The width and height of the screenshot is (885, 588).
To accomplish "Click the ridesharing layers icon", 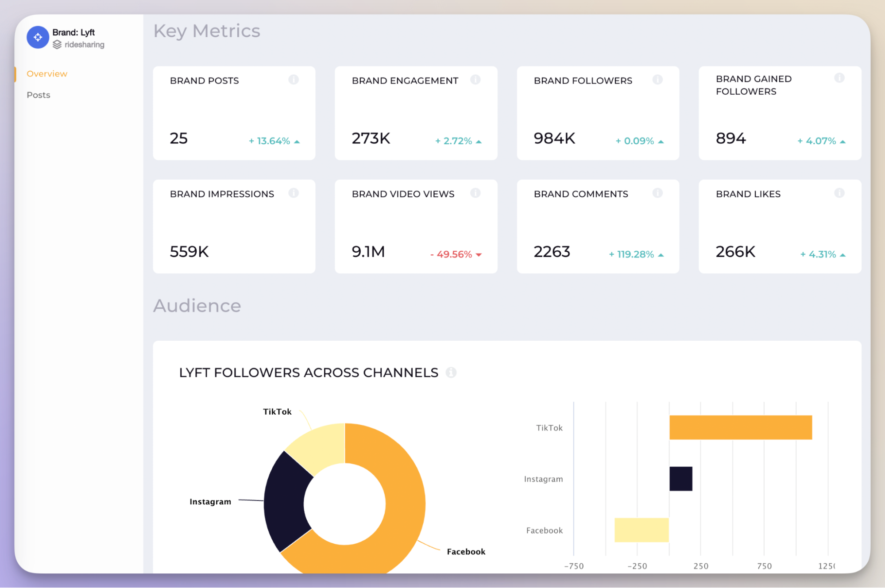I will [57, 45].
